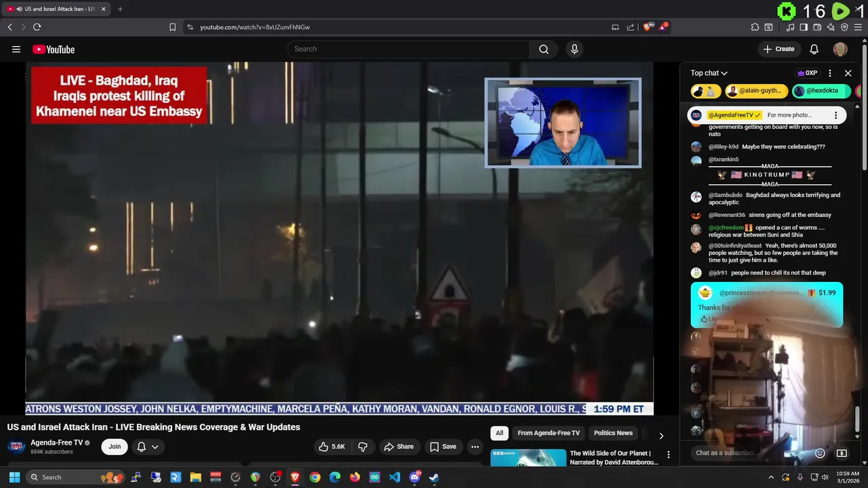
Task: Open the account avatar menu
Action: tap(840, 49)
